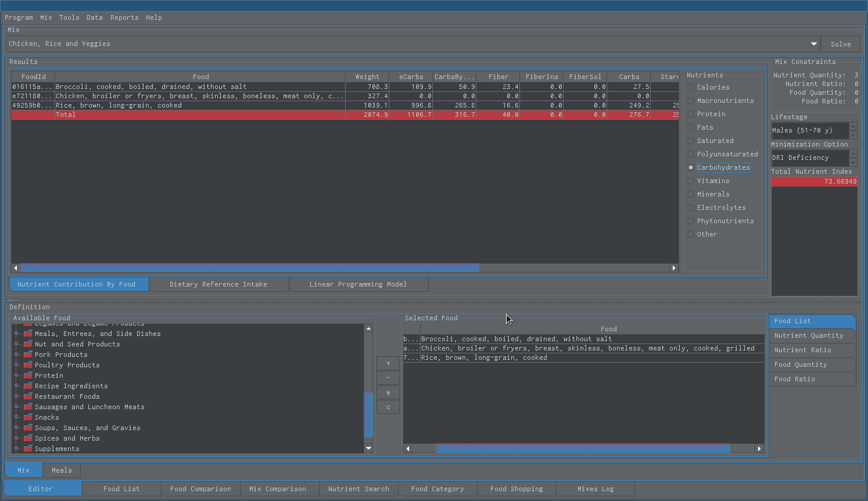Open the Reports menu
Screen dimensions: 868x501
[124, 17]
